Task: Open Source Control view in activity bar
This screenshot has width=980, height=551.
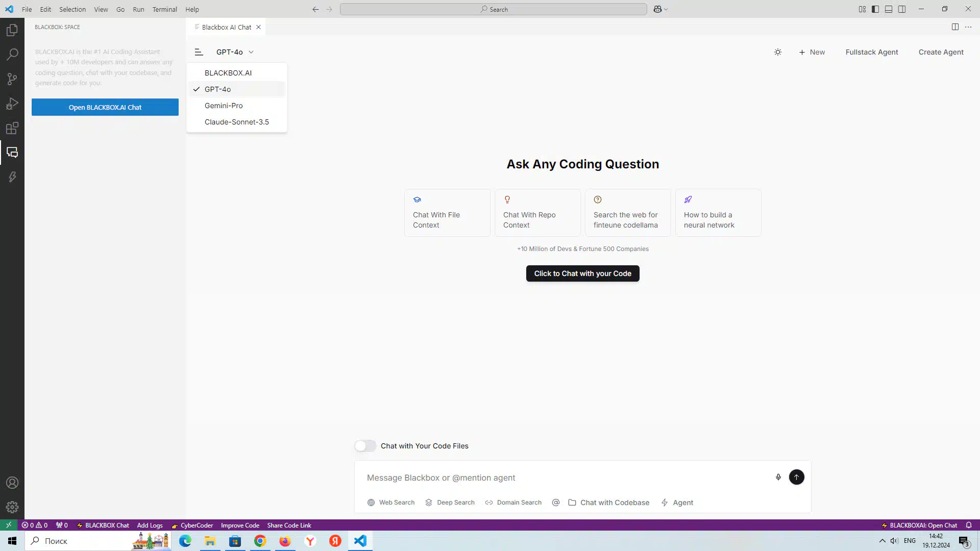Action: (x=12, y=79)
